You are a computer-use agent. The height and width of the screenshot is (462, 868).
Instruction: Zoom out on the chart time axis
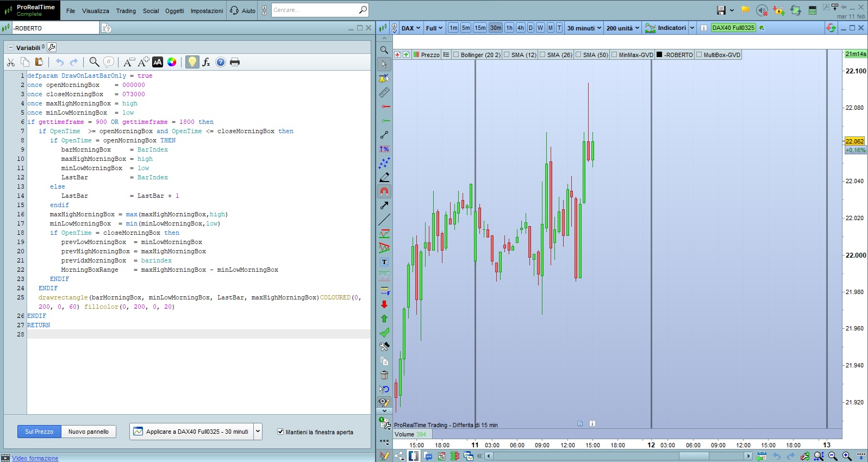click(833, 456)
